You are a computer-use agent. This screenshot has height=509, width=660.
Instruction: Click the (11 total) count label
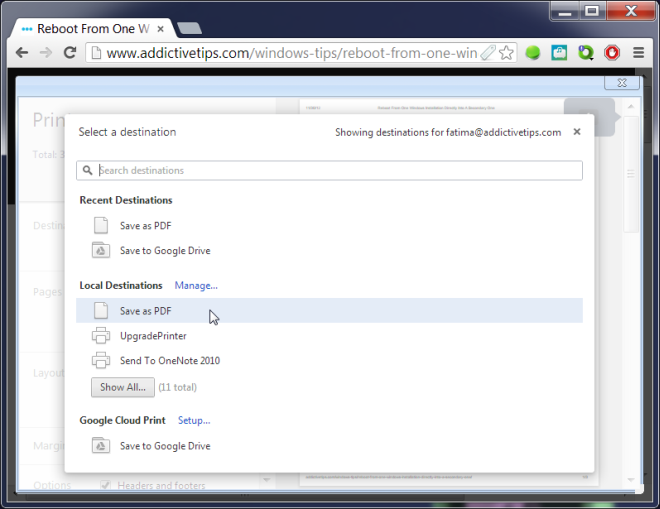(177, 387)
